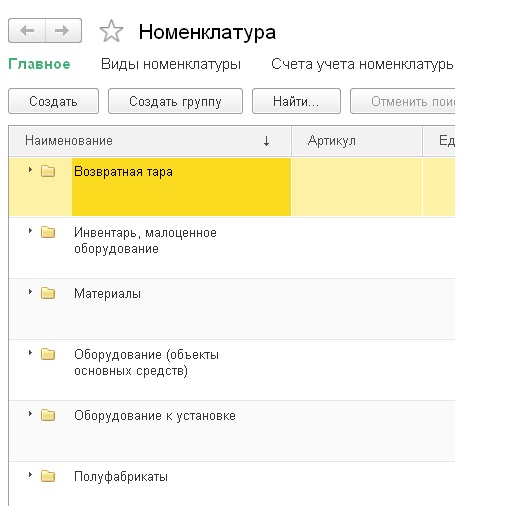Click the folder icon of Оборудование (объекты основных средств)
This screenshot has height=520, width=522.
[48, 354]
